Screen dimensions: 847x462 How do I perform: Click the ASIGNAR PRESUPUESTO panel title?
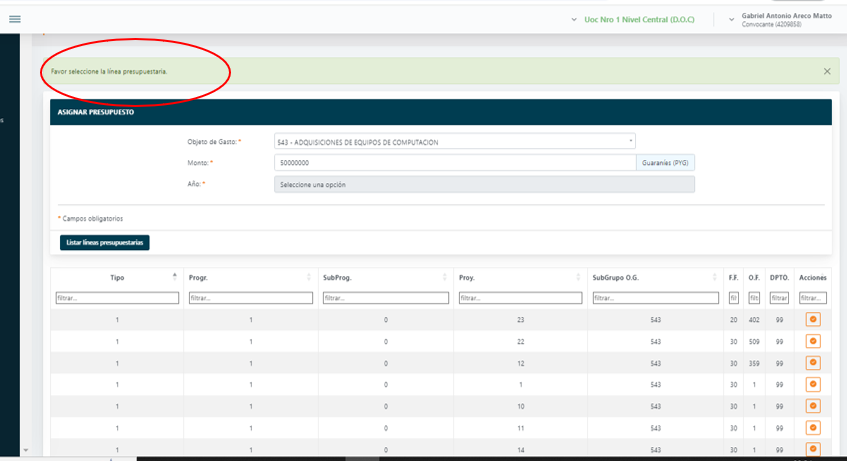[x=96, y=112]
